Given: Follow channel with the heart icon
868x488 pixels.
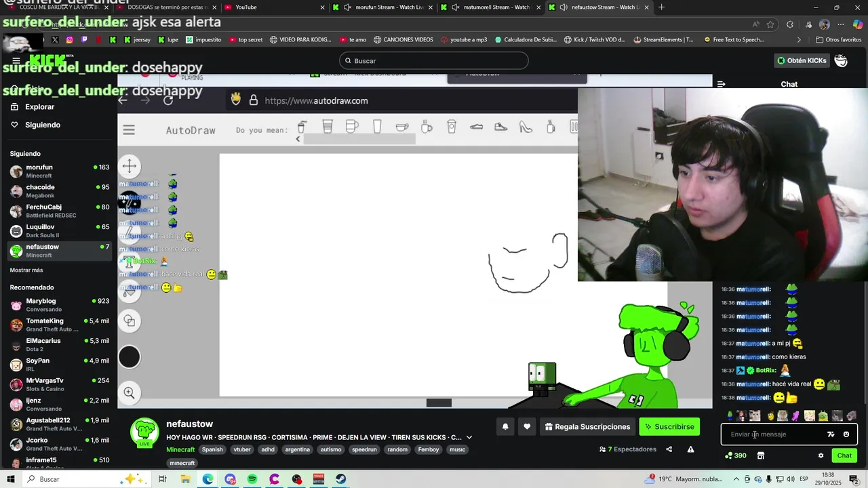Looking at the screenshot, I should [527, 426].
